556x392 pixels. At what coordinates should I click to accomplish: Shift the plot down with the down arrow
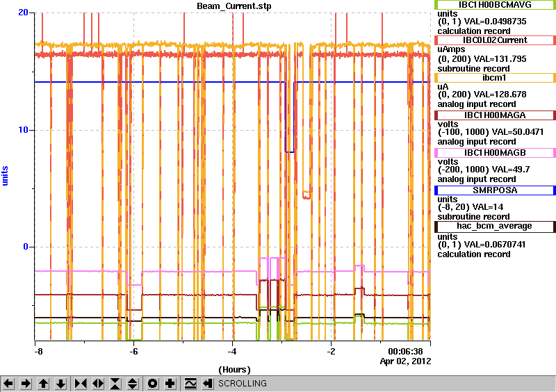click(60, 384)
